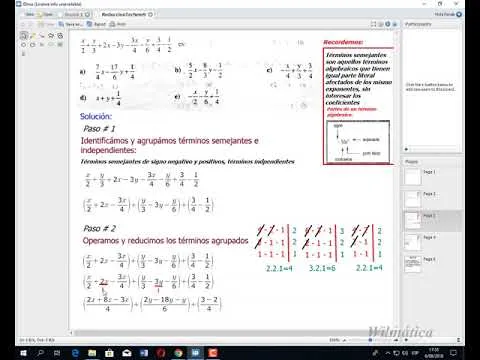Click the horizontal scrollbar below the whiteboard

point(233,333)
